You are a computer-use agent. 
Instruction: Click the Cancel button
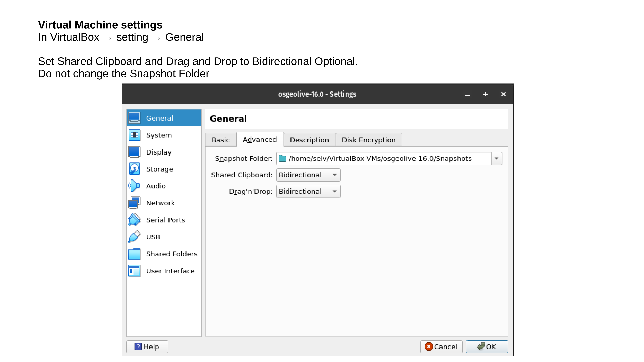[441, 347]
